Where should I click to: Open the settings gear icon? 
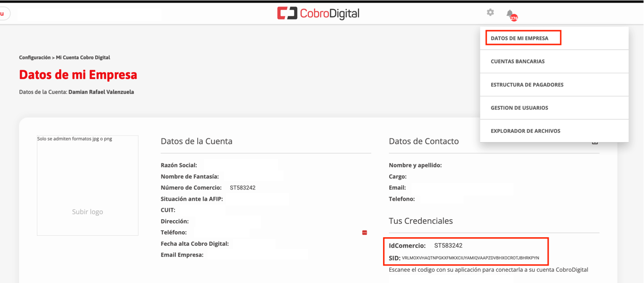point(490,12)
